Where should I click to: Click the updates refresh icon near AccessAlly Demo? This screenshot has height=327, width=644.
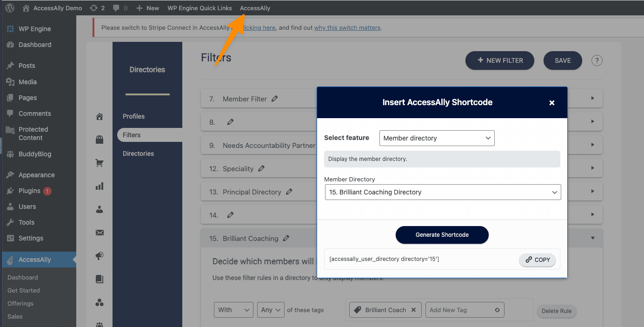pyautogui.click(x=94, y=7)
